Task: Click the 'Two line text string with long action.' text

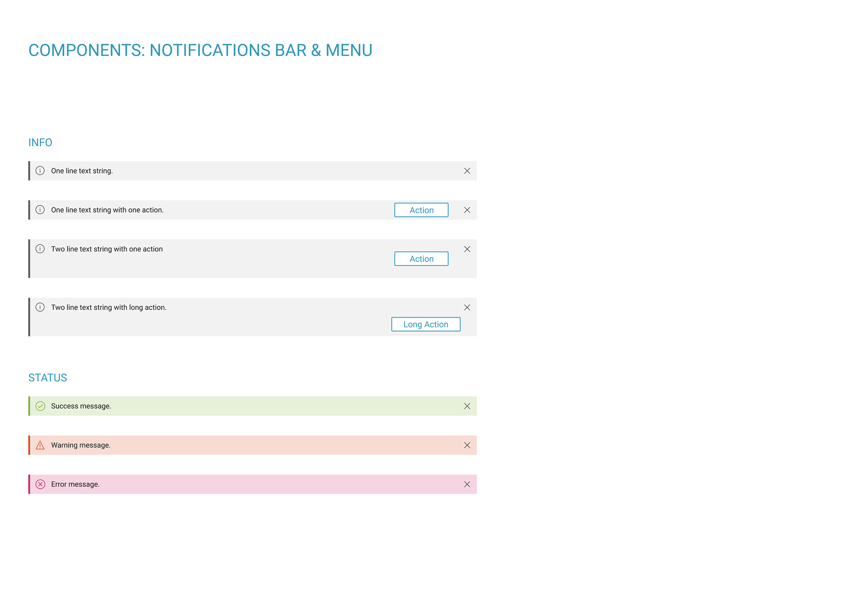Action: (x=109, y=307)
